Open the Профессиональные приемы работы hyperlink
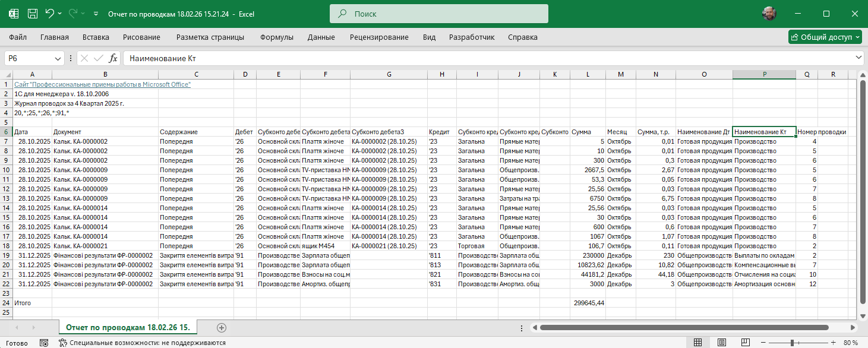Screen dimensions: 868x348 tap(102, 84)
